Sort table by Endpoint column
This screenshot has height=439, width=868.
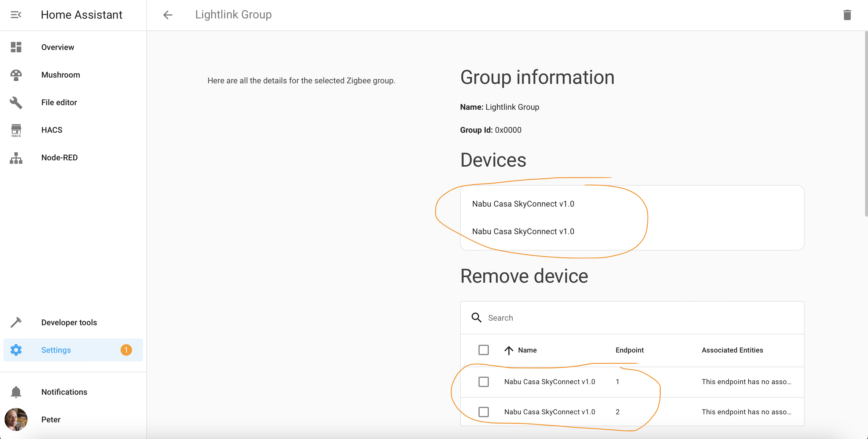(629, 350)
